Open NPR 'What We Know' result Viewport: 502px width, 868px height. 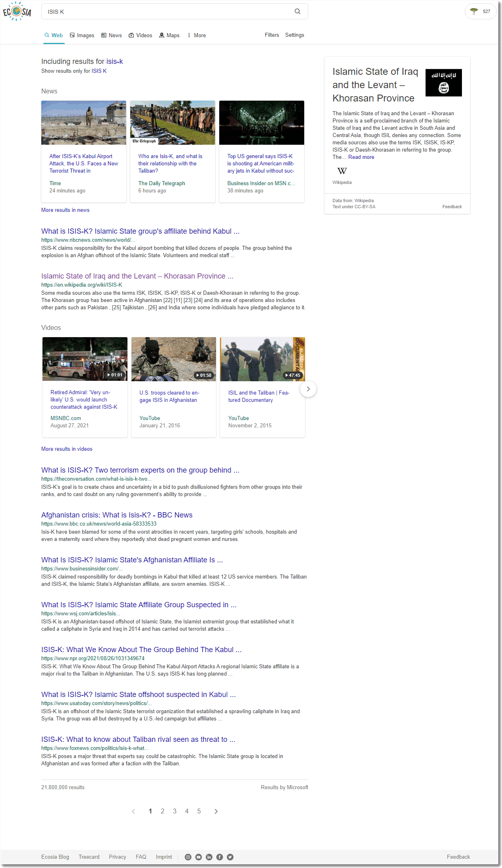pos(141,650)
